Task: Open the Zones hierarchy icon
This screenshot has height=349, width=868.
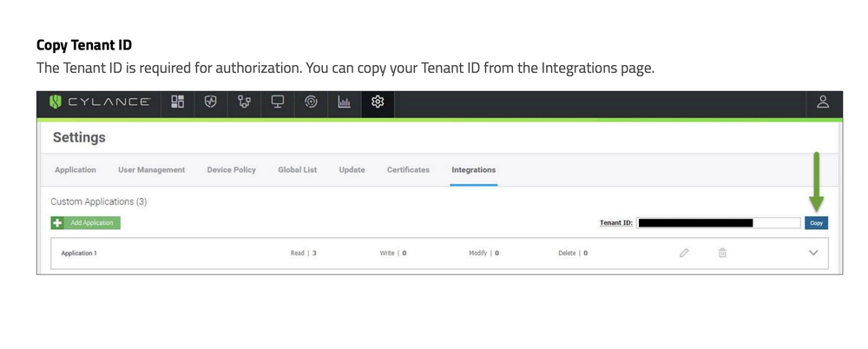Action: 244,102
